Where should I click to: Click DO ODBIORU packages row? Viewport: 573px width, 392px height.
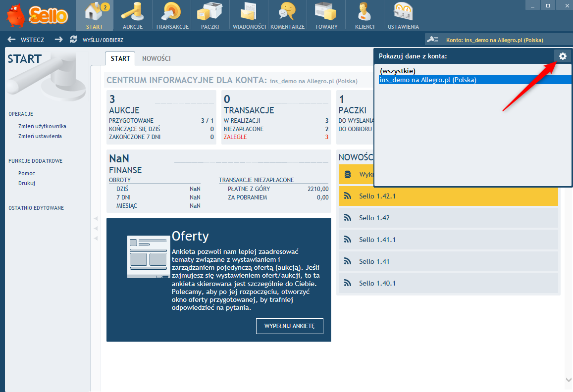click(355, 129)
